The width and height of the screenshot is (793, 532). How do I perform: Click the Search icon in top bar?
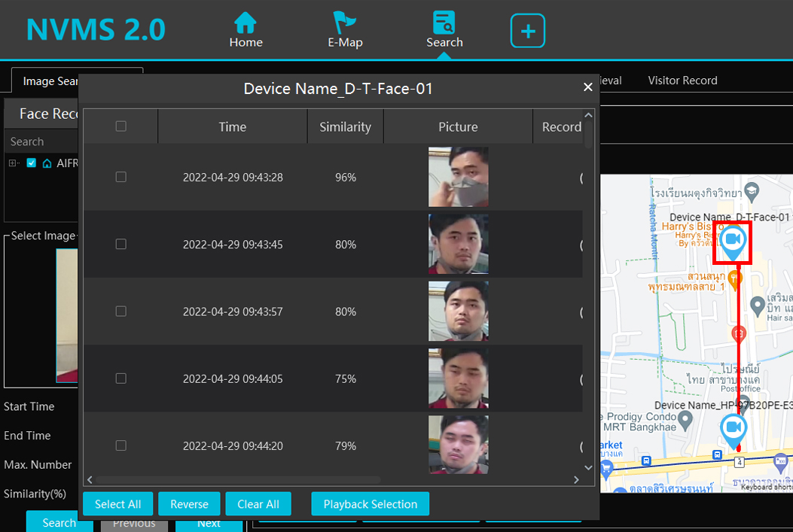pyautogui.click(x=444, y=23)
